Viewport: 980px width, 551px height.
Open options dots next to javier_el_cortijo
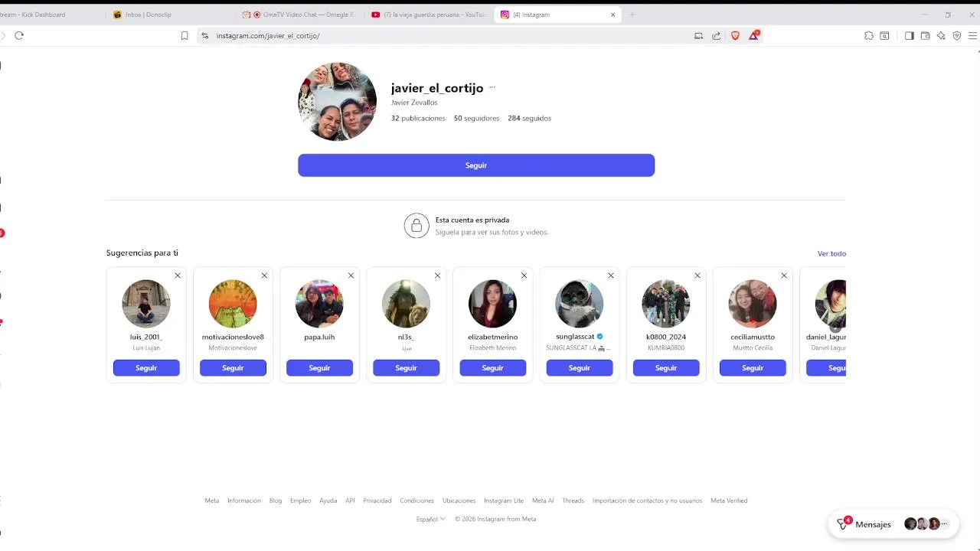click(x=492, y=87)
